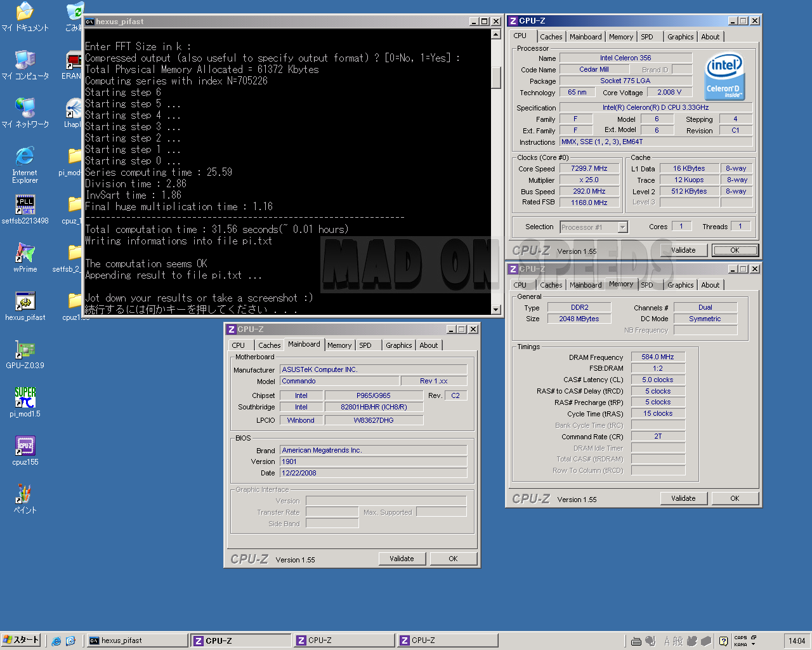Screen dimensions: 812x650
Task: Click the IME keyboard icon in the language bar
Action: pos(636,641)
